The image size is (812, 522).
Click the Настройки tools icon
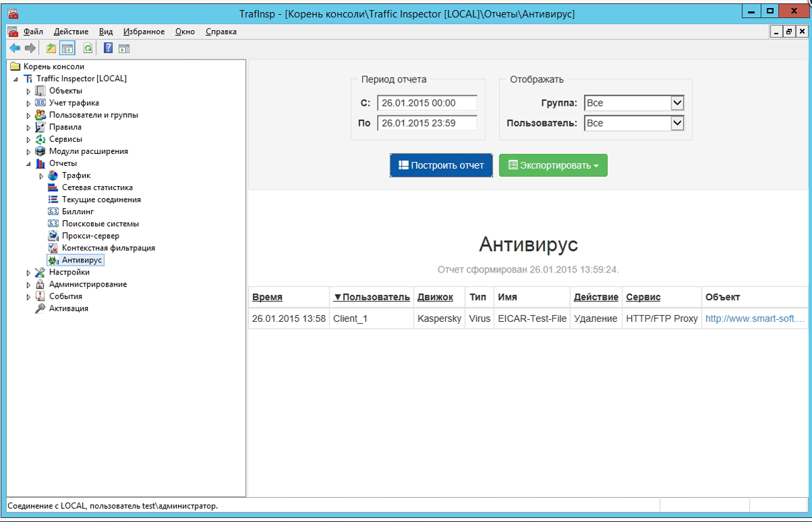coord(40,272)
